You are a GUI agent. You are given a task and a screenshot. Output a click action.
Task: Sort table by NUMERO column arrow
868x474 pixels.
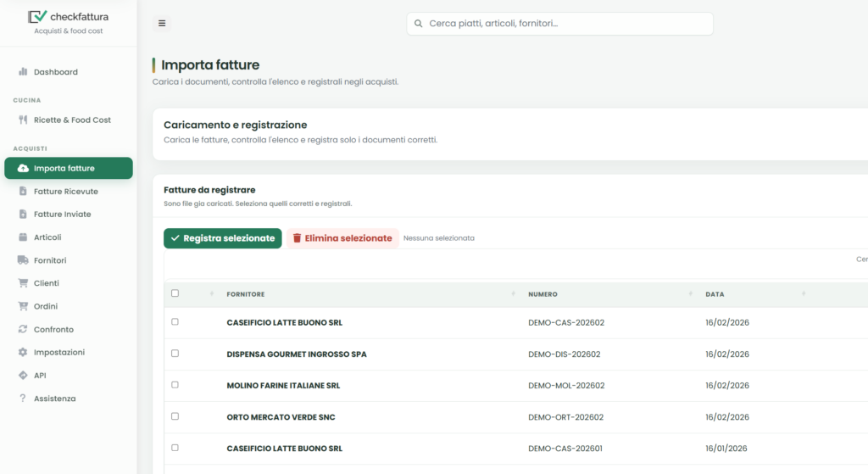click(690, 293)
